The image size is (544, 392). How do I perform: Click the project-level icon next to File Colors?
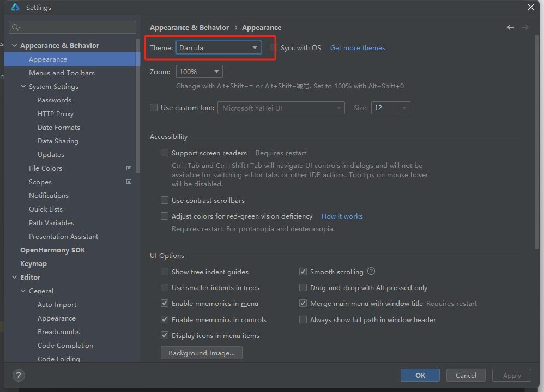point(129,168)
